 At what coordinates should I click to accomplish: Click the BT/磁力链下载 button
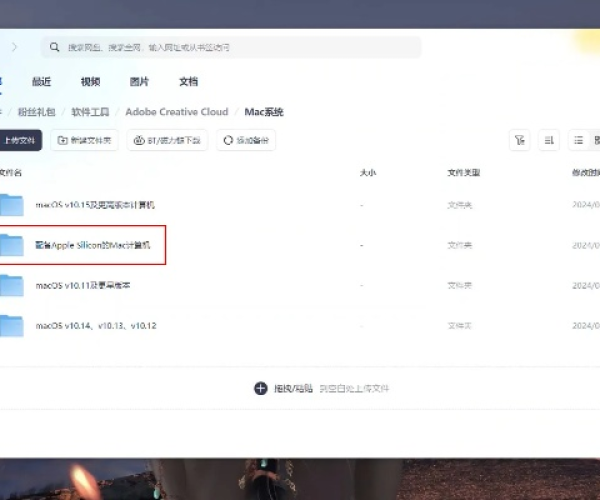[167, 140]
